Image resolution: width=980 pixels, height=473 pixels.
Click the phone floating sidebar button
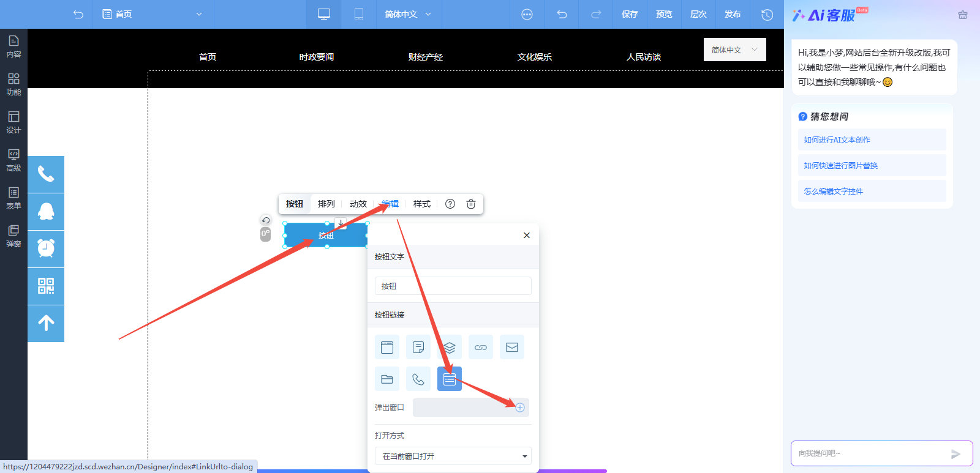(x=46, y=174)
